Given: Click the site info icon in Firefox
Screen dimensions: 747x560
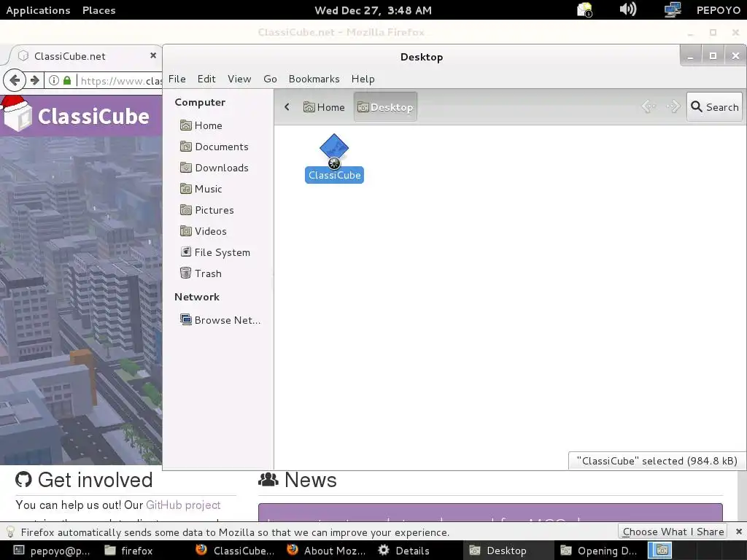Looking at the screenshot, I should pos(54,80).
